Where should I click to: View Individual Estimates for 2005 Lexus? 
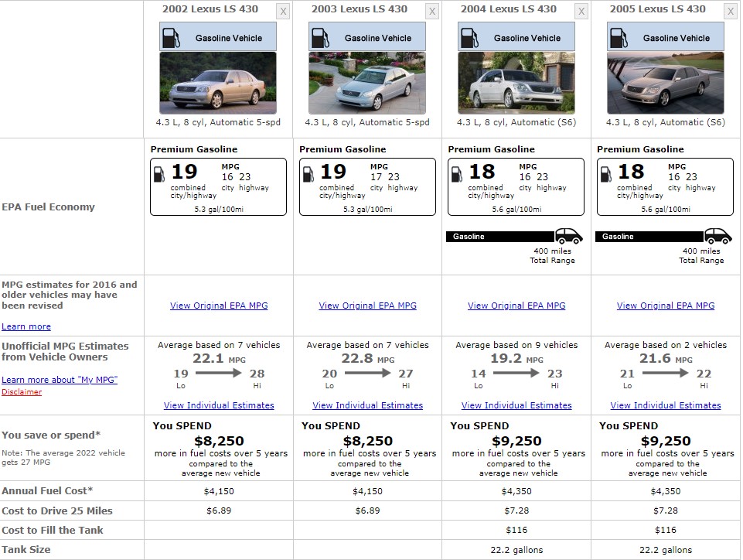point(665,405)
